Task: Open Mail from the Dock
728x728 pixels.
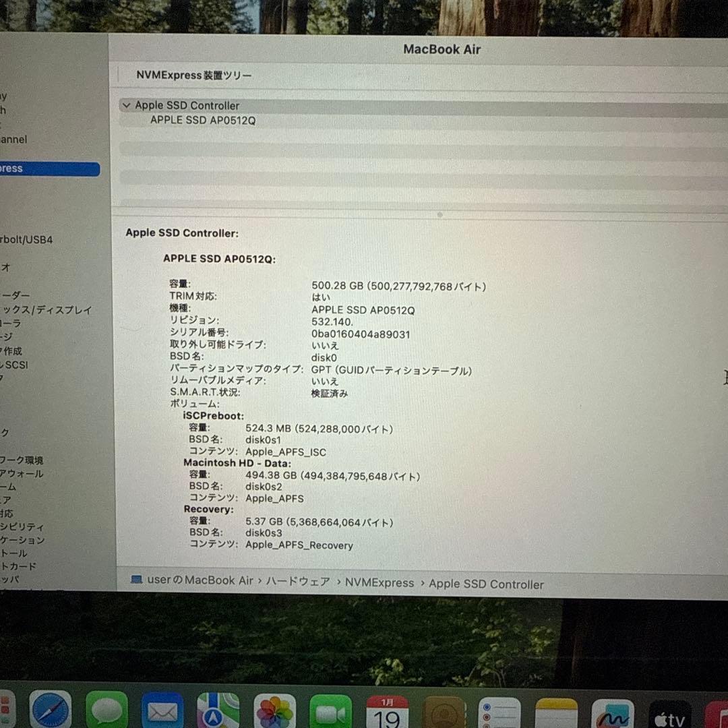Action: pos(162,709)
